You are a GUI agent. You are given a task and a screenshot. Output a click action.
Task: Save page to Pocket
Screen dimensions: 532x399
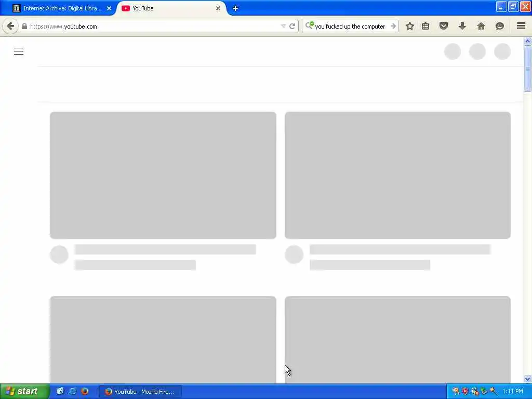[444, 26]
